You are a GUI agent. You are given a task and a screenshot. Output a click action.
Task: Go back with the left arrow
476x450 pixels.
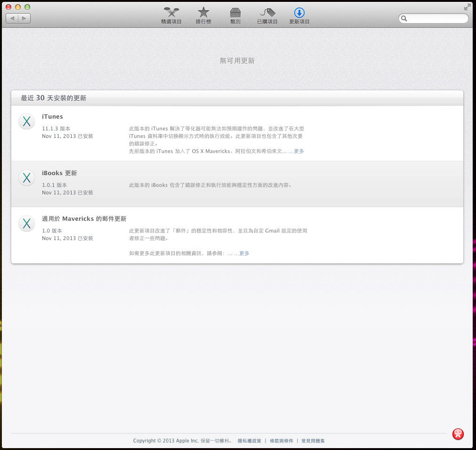coord(12,18)
